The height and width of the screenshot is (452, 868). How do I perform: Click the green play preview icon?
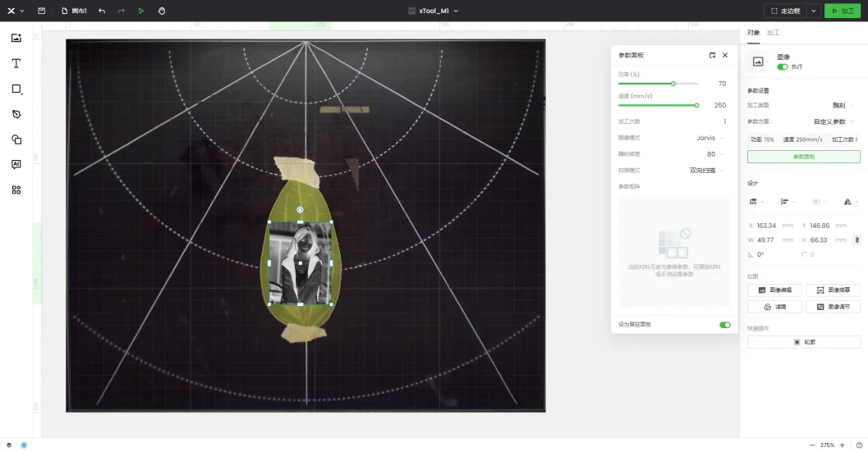pos(141,11)
